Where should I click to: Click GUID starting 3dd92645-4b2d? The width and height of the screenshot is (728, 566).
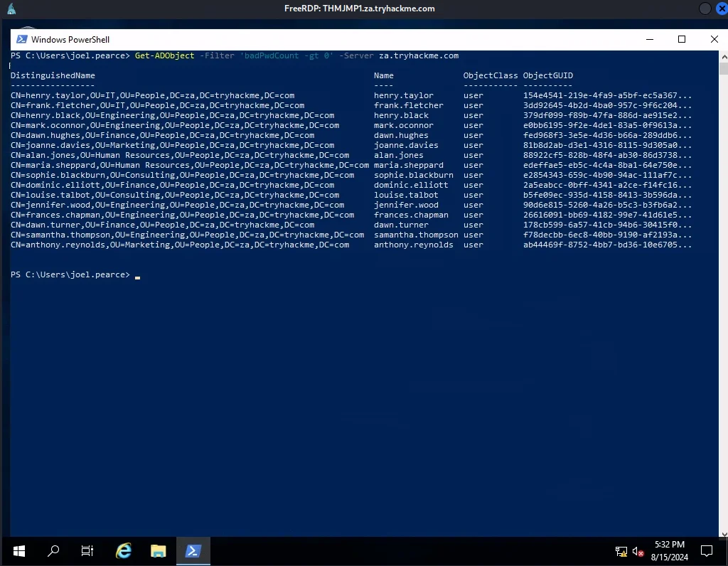(x=607, y=105)
